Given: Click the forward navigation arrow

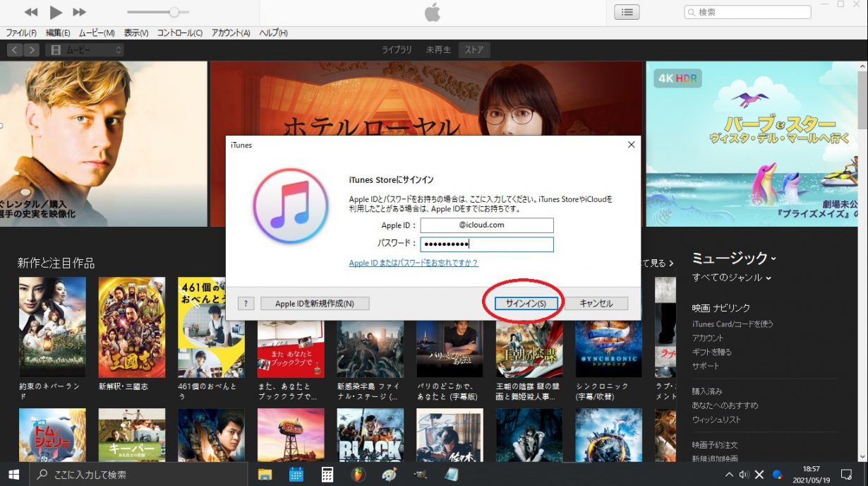Looking at the screenshot, I should (31, 49).
